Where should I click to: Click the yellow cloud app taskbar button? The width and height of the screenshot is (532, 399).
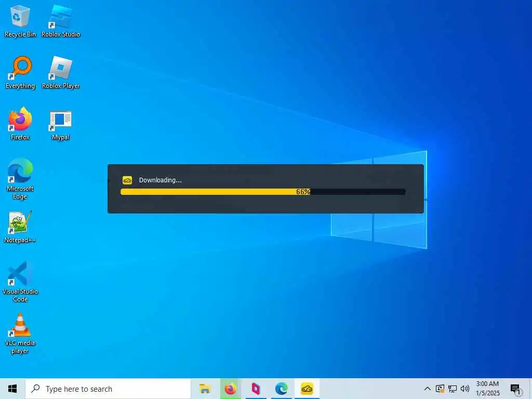point(307,389)
